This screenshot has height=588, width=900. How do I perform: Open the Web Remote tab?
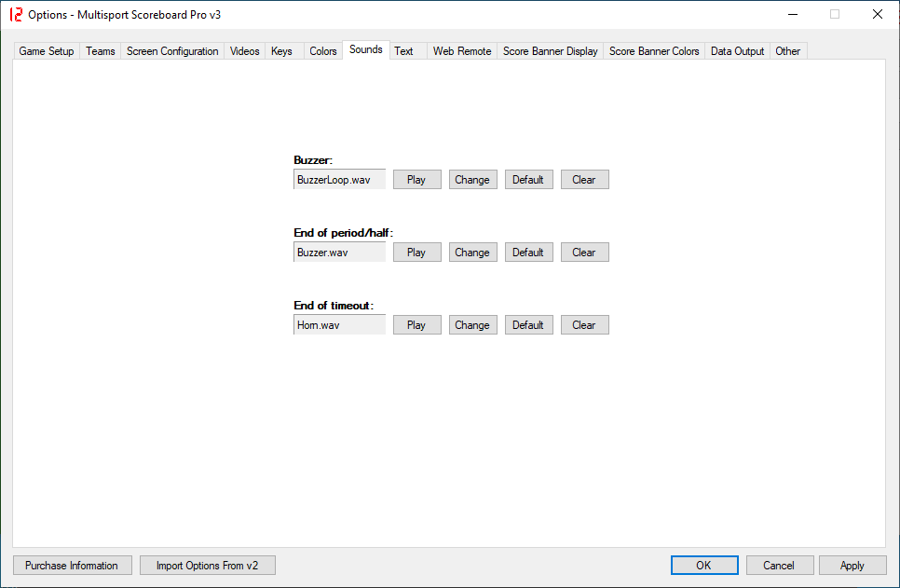pyautogui.click(x=462, y=51)
